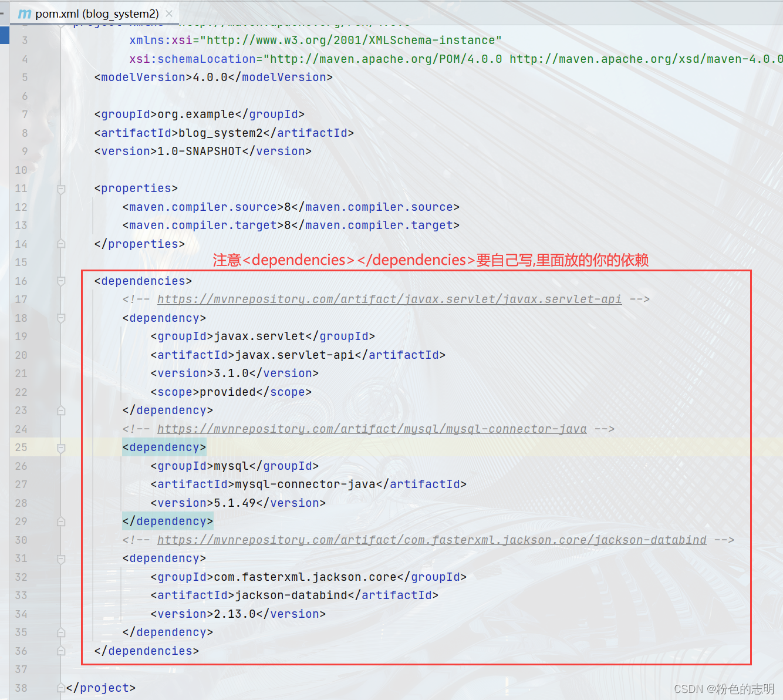Click fold end marker at line 23
Image resolution: width=783 pixels, height=700 pixels.
click(x=61, y=410)
